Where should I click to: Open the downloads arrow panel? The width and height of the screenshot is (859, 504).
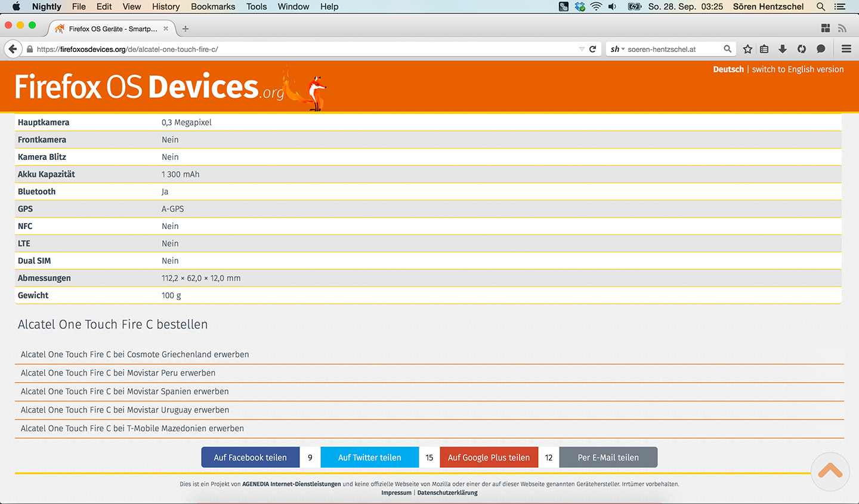click(x=783, y=49)
